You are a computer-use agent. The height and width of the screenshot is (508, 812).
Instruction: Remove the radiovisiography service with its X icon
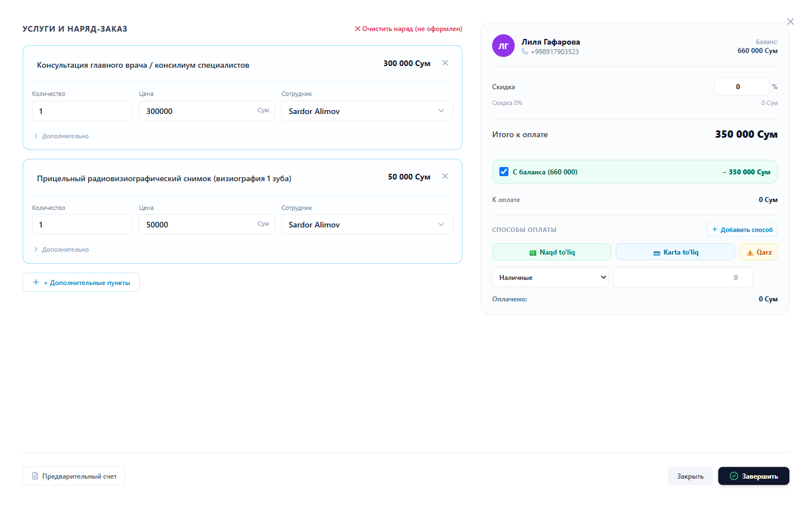445,177
